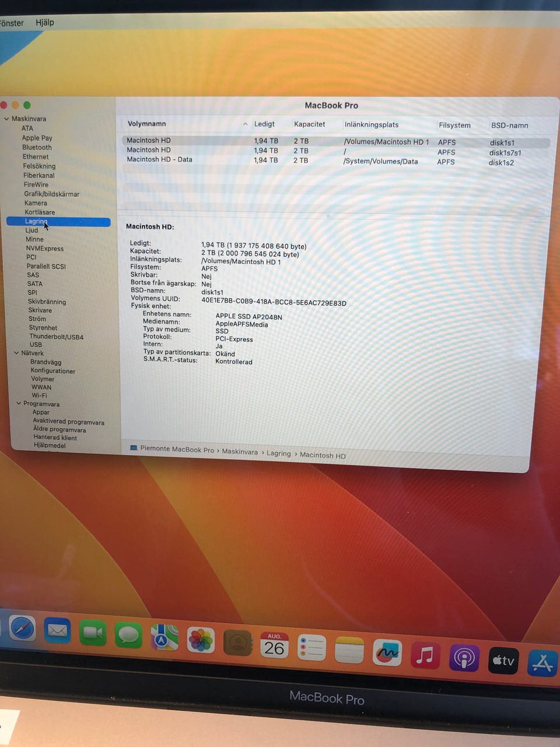The height and width of the screenshot is (747, 560).
Task: Open the Hjälp menu
Action: point(45,23)
